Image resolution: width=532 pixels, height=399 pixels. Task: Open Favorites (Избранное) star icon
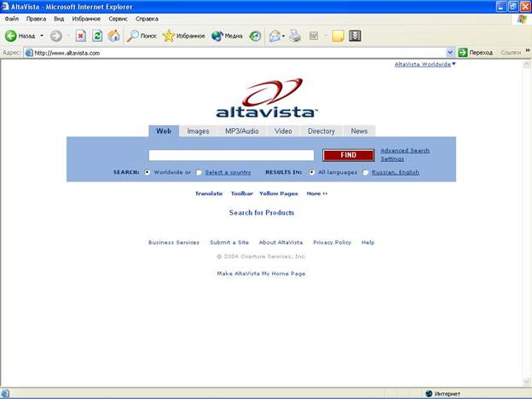click(x=169, y=36)
